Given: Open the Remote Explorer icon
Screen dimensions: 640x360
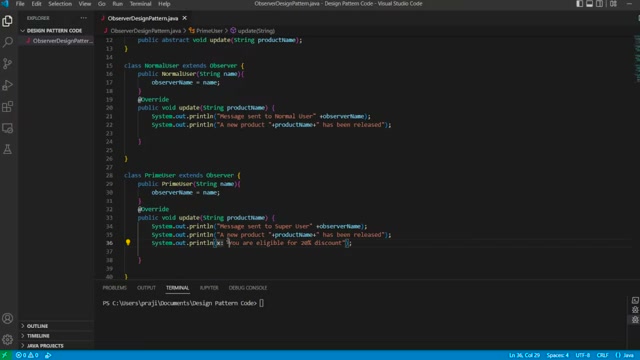Looking at the screenshot, I should 7,128.
